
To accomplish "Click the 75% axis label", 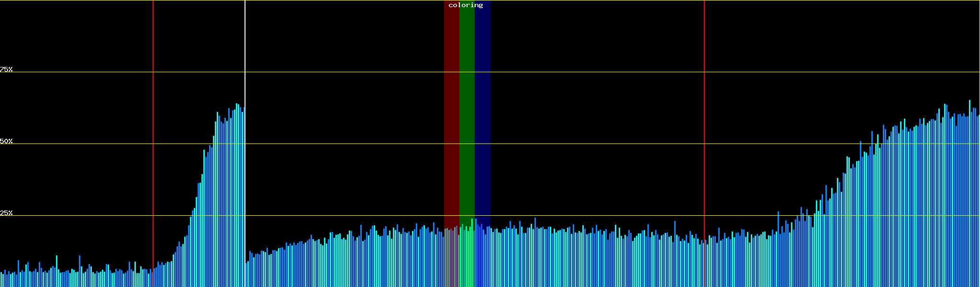I will (x=6, y=69).
